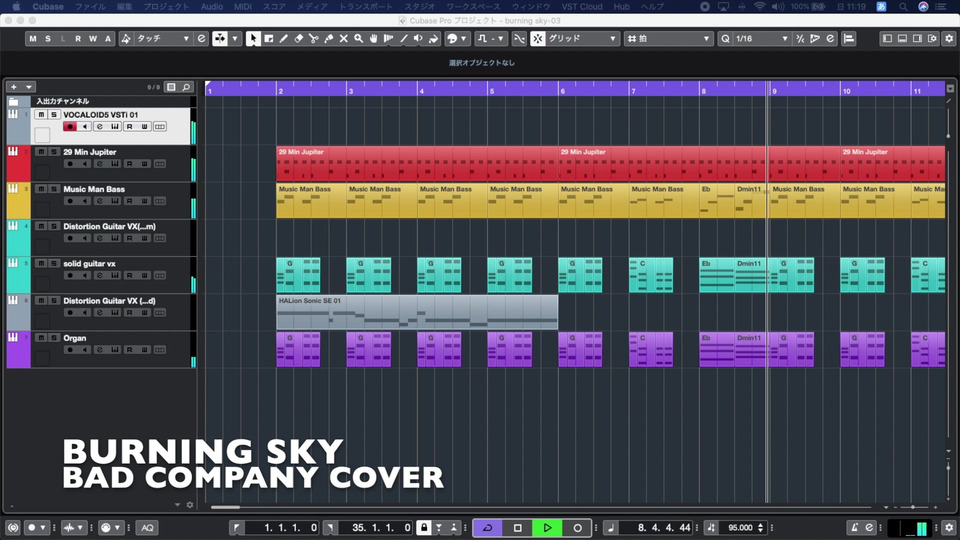Image resolution: width=960 pixels, height=540 pixels.
Task: Pick the Play speaker tool
Action: point(418,39)
